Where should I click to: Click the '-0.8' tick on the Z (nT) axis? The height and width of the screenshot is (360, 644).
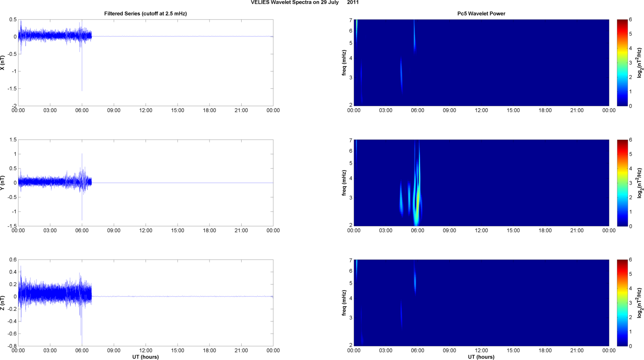pos(12,346)
